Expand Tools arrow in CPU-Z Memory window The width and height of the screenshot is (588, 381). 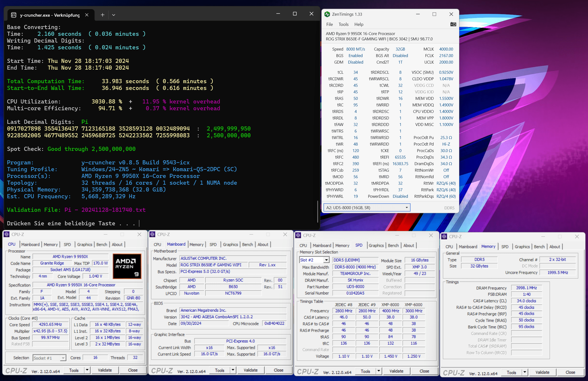524,372
